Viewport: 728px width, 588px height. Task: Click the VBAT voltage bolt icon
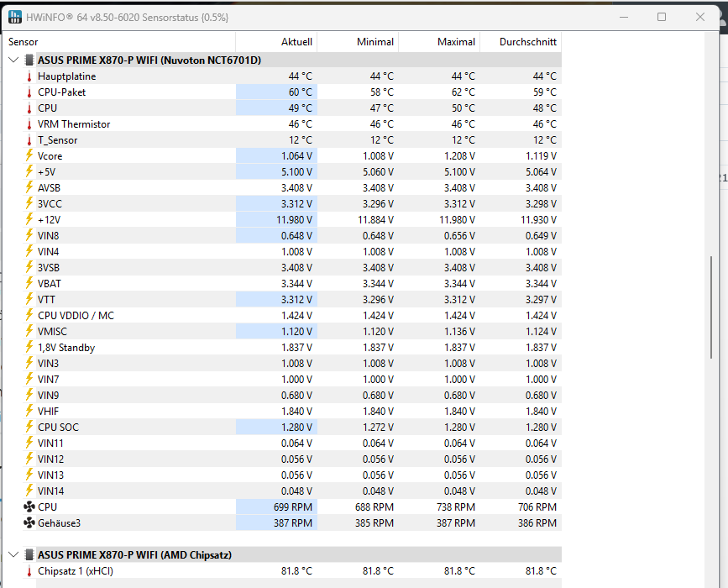(29, 283)
